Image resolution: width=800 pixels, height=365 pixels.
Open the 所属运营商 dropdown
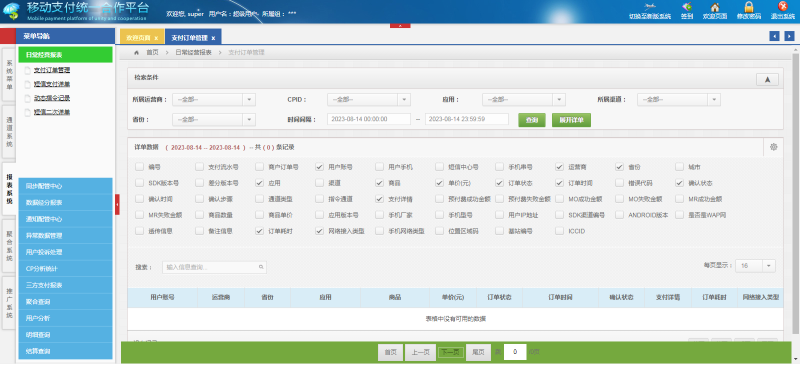click(x=214, y=100)
